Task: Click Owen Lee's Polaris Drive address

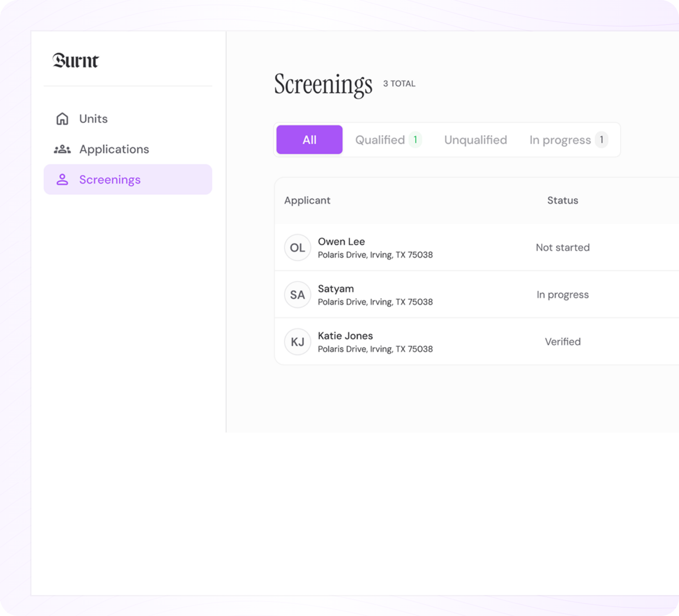Action: (375, 255)
